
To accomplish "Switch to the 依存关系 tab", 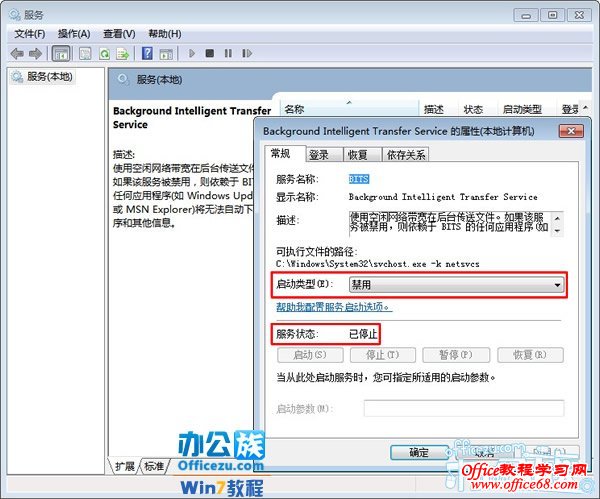I will point(406,155).
